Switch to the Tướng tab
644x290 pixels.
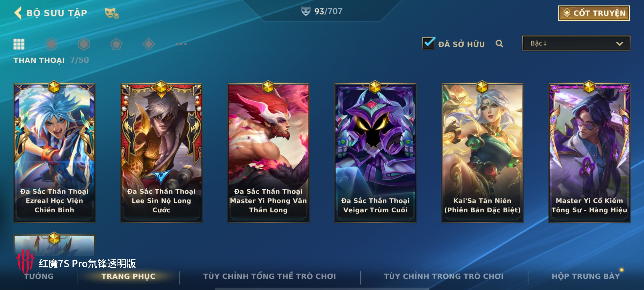tap(39, 276)
